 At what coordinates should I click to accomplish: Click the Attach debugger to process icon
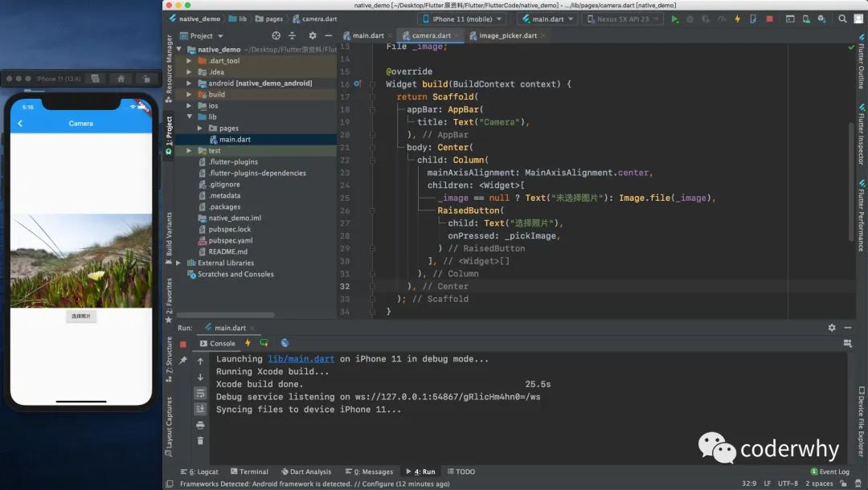(753, 18)
